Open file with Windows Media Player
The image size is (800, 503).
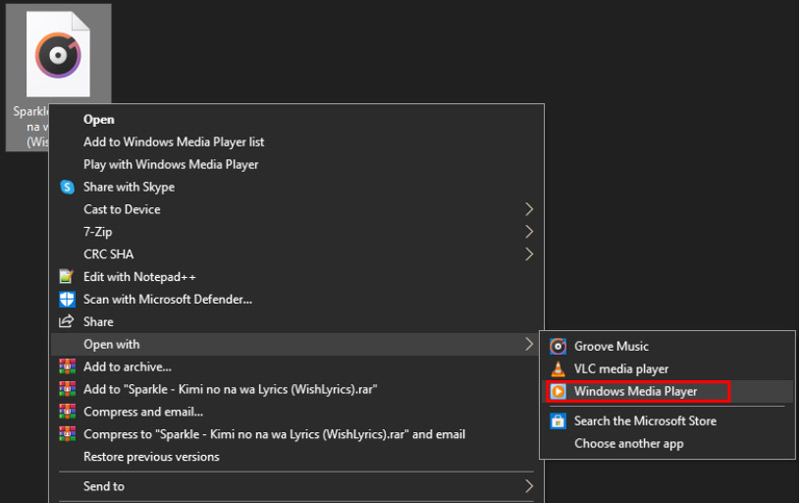667,391
